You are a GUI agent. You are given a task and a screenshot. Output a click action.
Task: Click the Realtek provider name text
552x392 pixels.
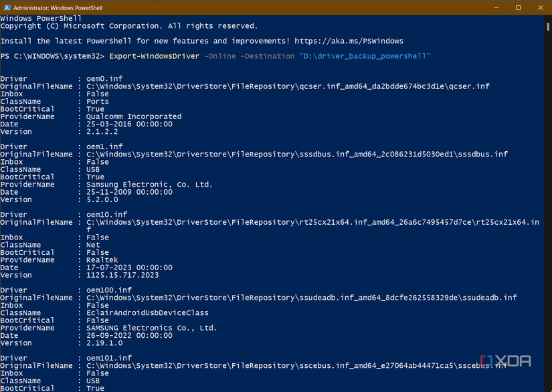pyautogui.click(x=103, y=260)
